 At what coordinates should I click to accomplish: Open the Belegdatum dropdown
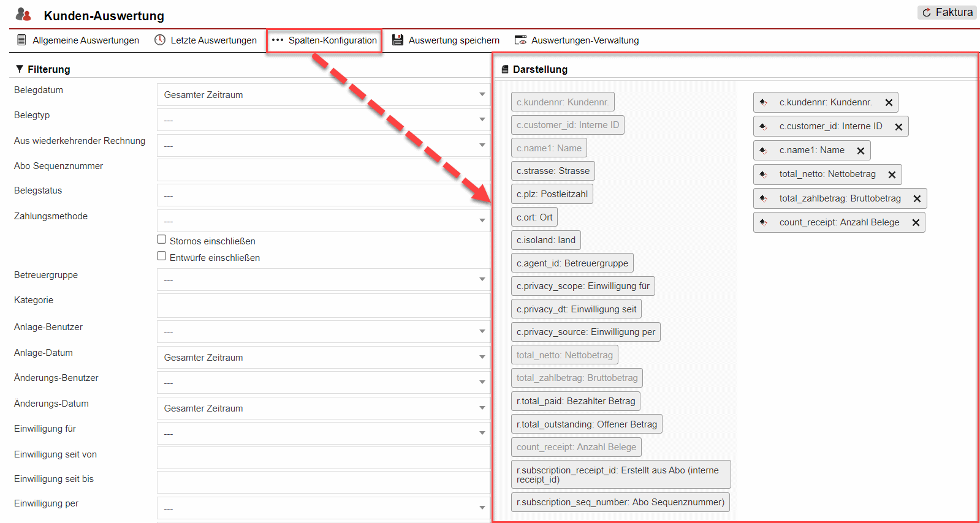[323, 95]
